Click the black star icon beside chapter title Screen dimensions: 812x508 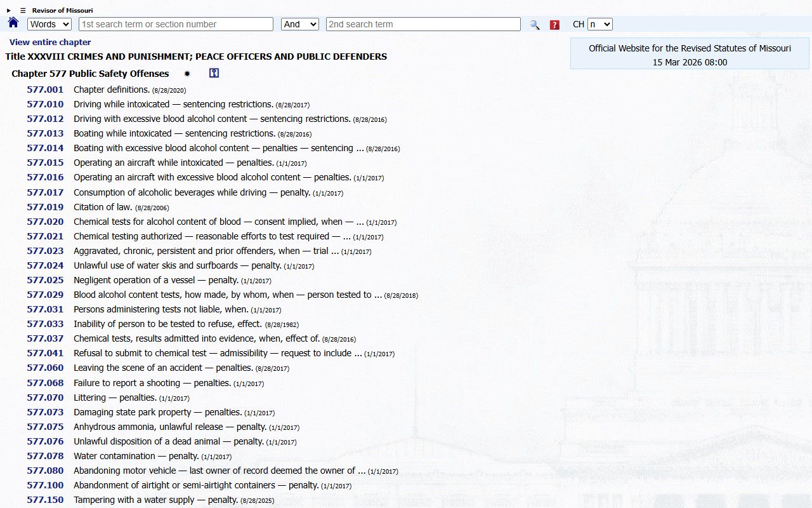[187, 74]
